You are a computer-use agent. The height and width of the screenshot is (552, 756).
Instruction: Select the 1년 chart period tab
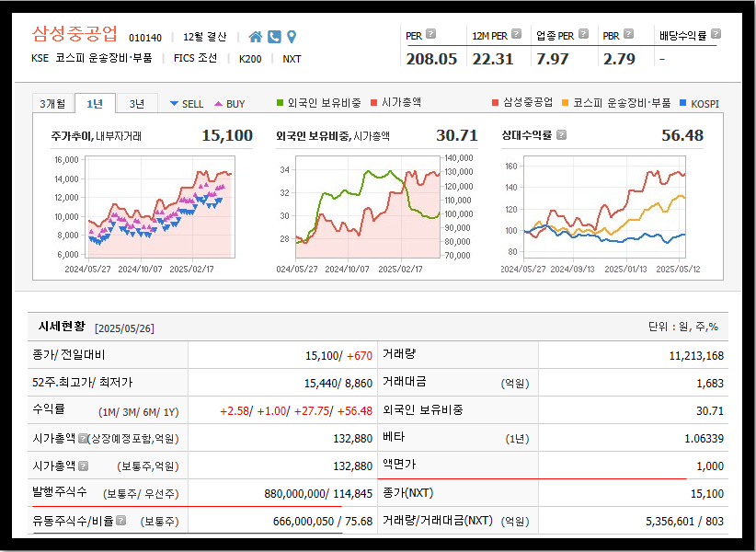click(95, 103)
